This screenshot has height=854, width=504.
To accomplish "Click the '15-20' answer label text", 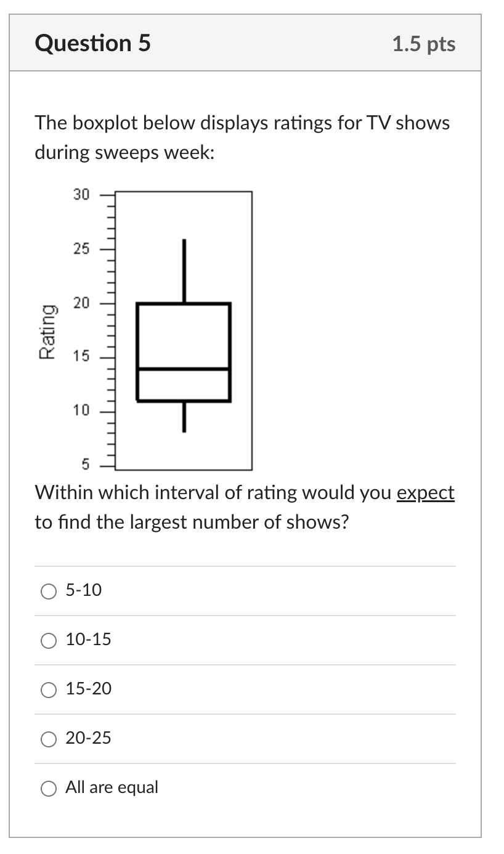I will pos(87,689).
